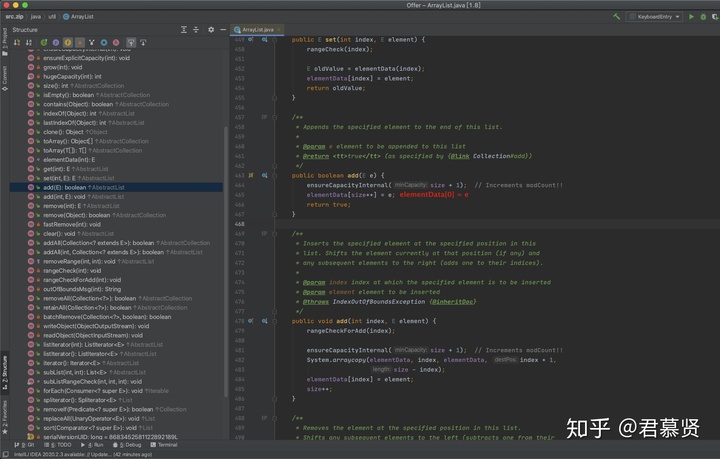The image size is (720, 459).
Task: Click src.zip in the breadcrumb bar
Action: (14, 17)
